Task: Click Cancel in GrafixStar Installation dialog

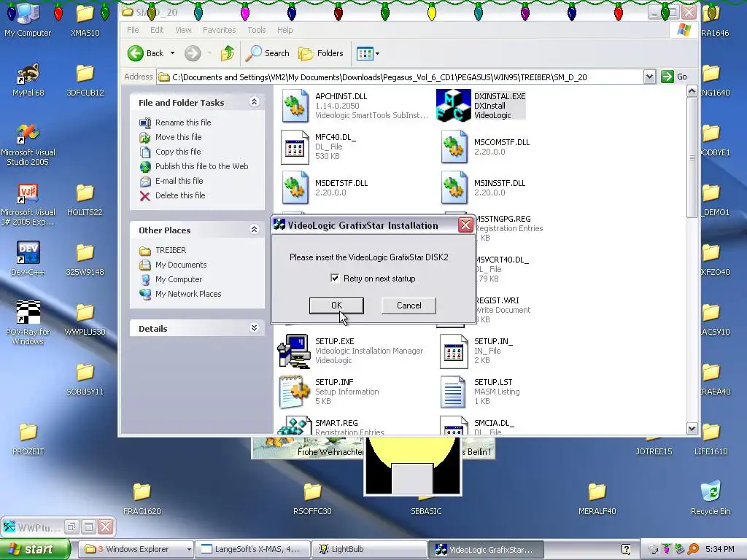Action: click(409, 306)
